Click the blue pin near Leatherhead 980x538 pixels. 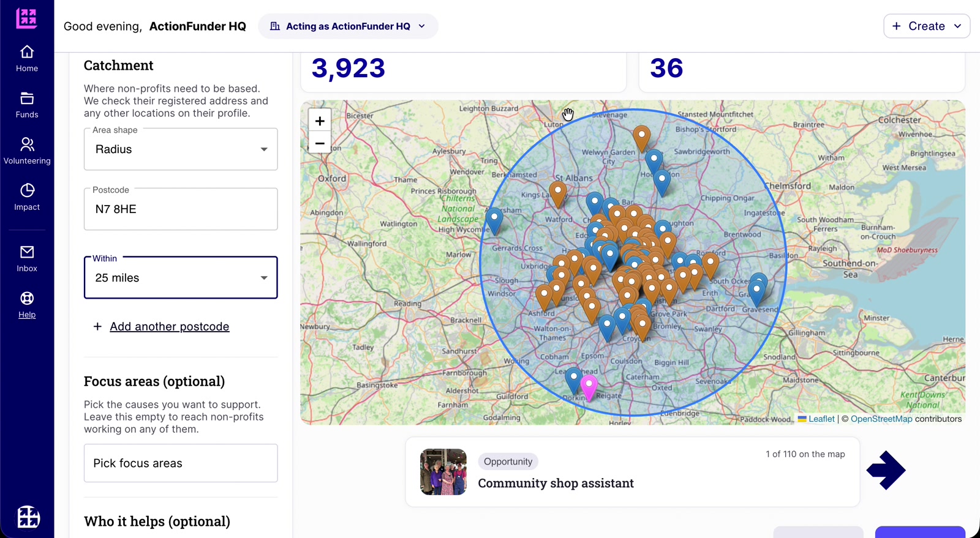coord(573,380)
